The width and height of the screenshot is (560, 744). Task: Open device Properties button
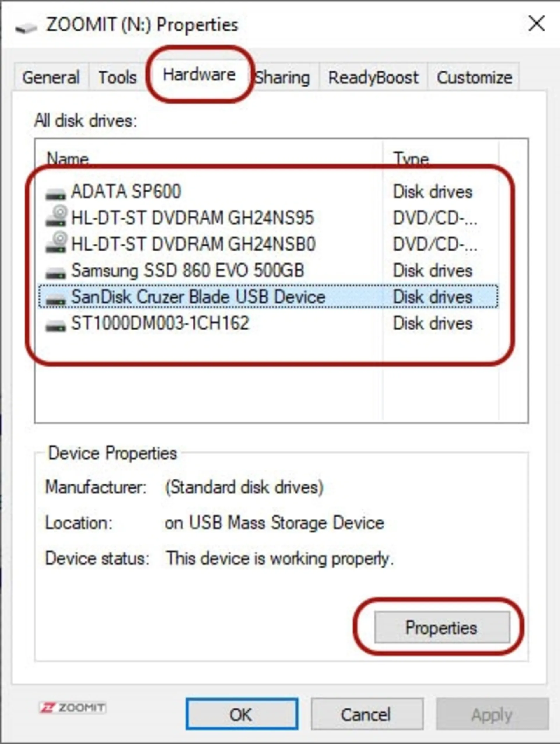coord(442,627)
